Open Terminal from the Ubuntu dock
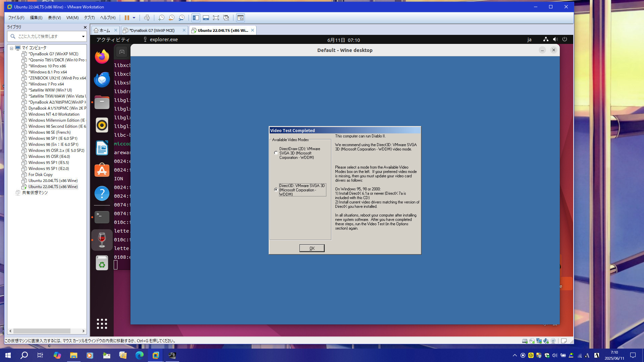The width and height of the screenshot is (644, 362). [102, 217]
